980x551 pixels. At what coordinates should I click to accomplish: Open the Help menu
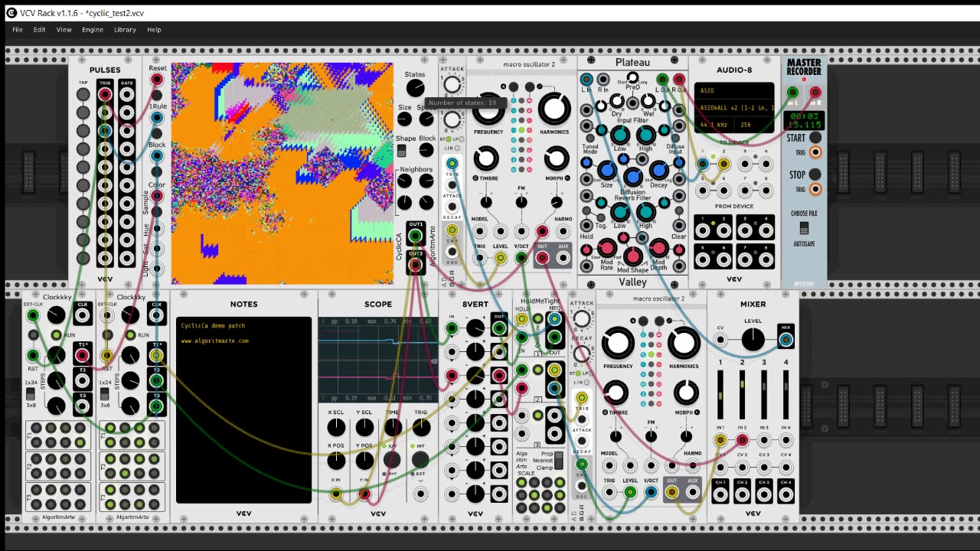(154, 30)
